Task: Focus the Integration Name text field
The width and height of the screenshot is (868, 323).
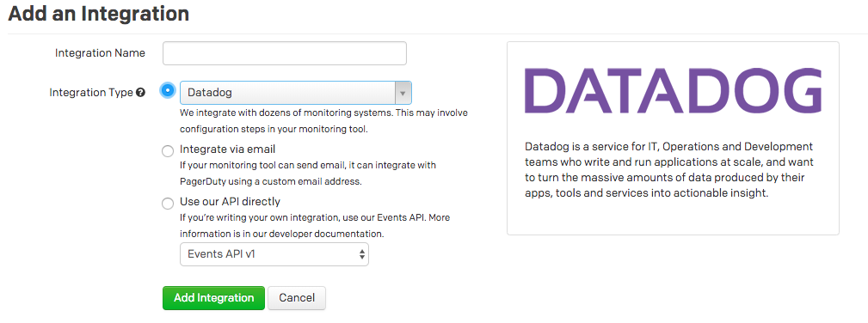Action: (x=285, y=53)
